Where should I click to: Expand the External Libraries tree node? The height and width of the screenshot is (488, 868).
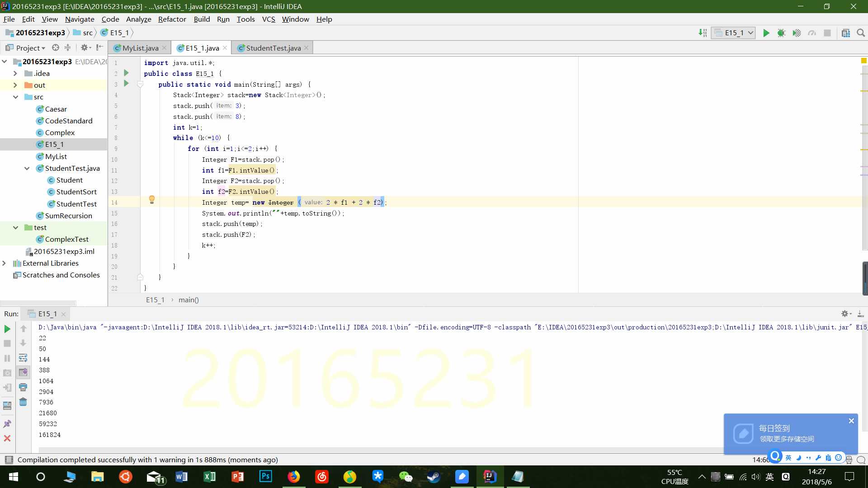click(x=5, y=263)
